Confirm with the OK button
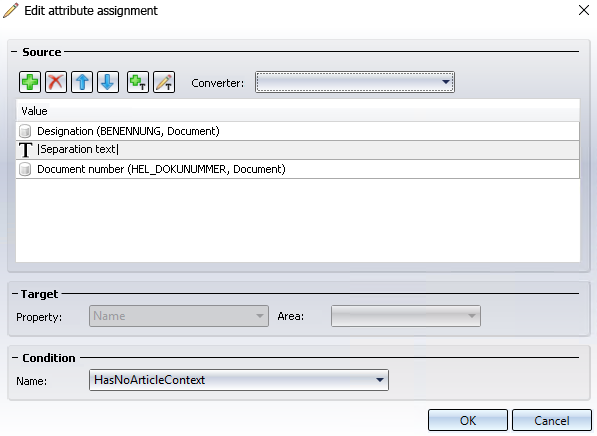The width and height of the screenshot is (597, 436). (468, 420)
